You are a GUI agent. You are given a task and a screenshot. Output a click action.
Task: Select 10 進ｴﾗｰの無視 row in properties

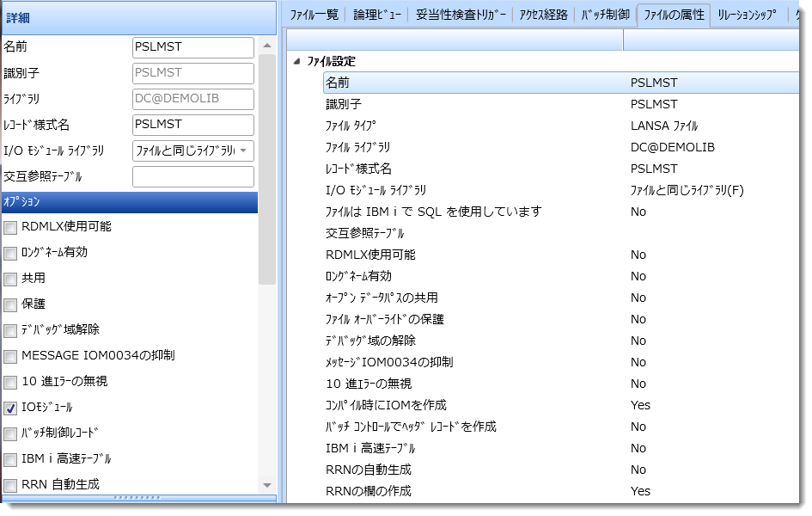(x=561, y=384)
